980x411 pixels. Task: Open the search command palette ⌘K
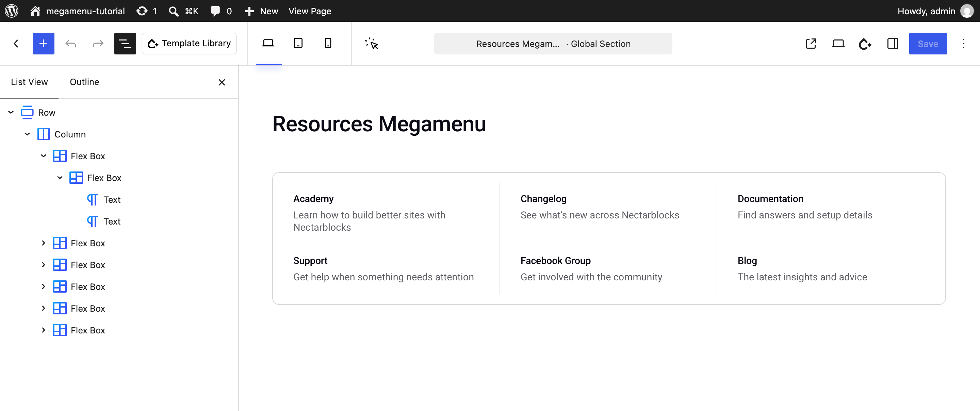[x=183, y=11]
